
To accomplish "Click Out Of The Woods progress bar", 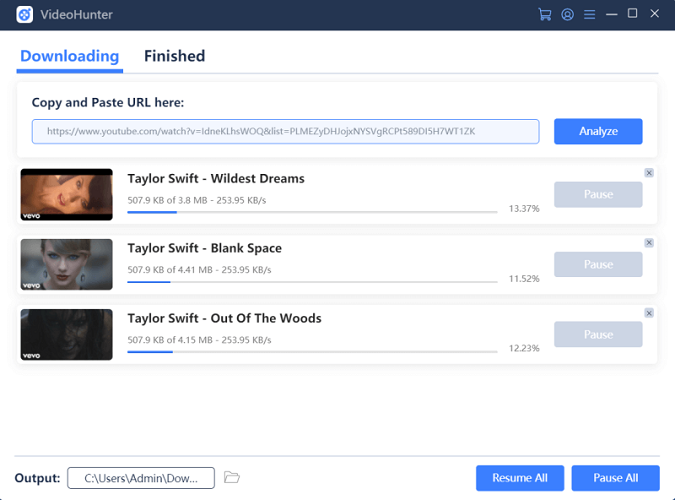I will point(312,352).
